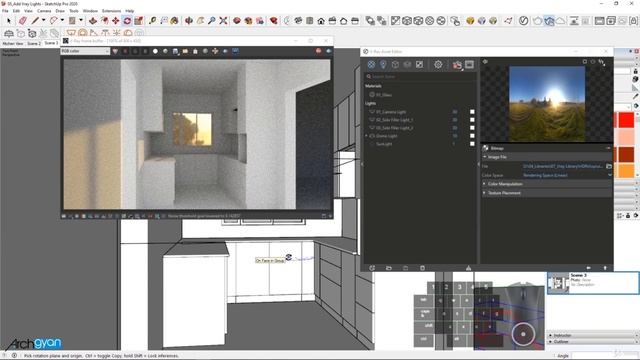Open the Extensions menu
This screenshot has width=640, height=360.
pos(111,11)
